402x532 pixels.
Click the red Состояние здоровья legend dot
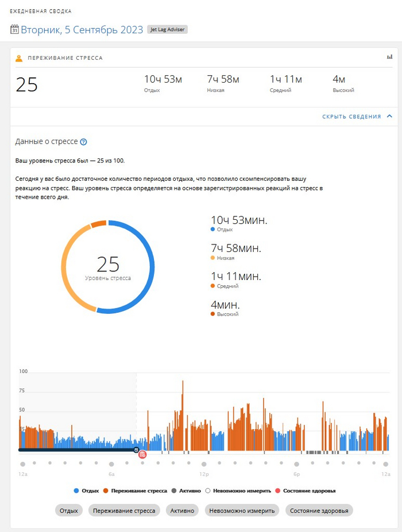click(x=277, y=491)
